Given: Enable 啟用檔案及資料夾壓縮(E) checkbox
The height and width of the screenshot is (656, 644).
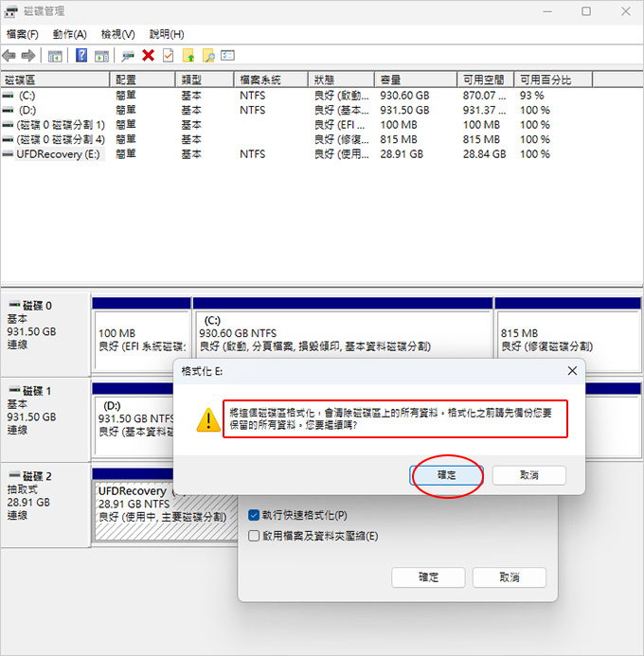Looking at the screenshot, I should (254, 536).
